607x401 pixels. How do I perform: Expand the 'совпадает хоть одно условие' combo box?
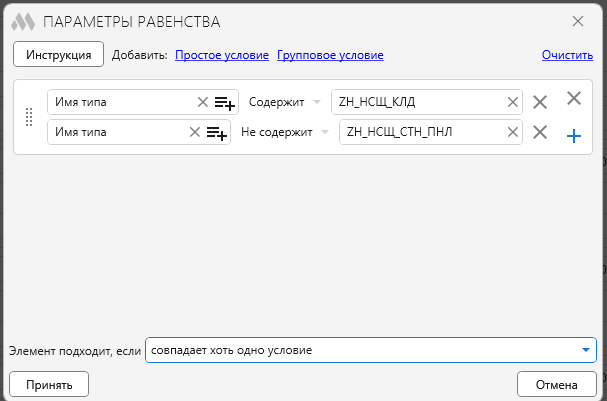pos(371,350)
